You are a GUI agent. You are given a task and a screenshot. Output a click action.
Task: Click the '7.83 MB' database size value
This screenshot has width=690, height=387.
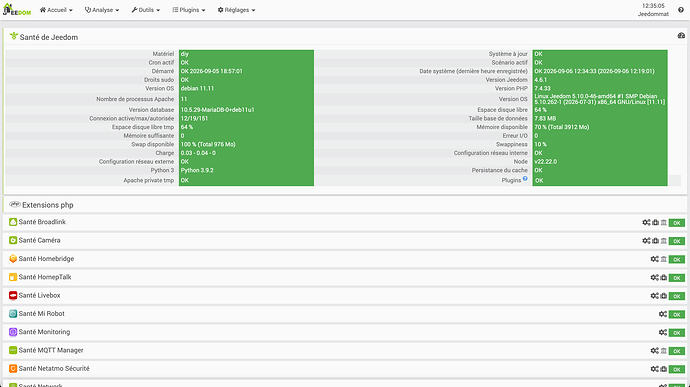(545, 118)
